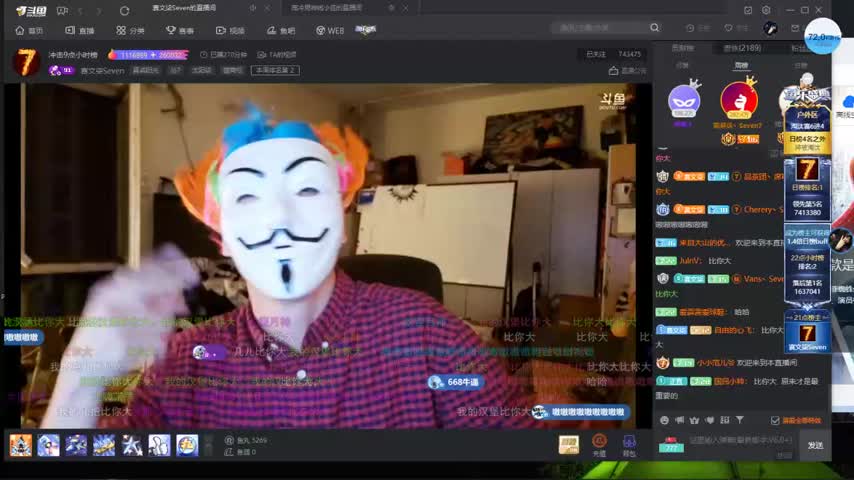Open the WEB navigation item

click(330, 31)
